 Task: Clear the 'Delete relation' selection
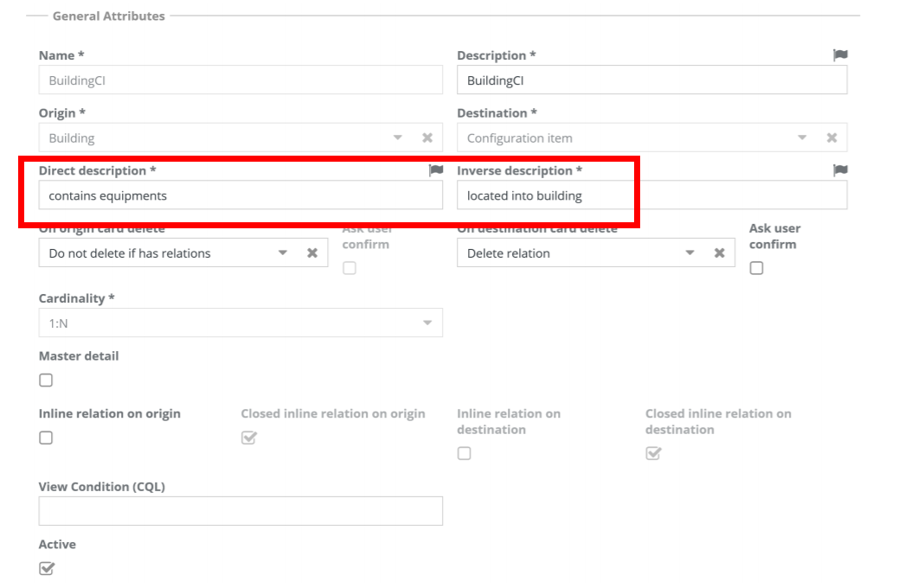(718, 253)
